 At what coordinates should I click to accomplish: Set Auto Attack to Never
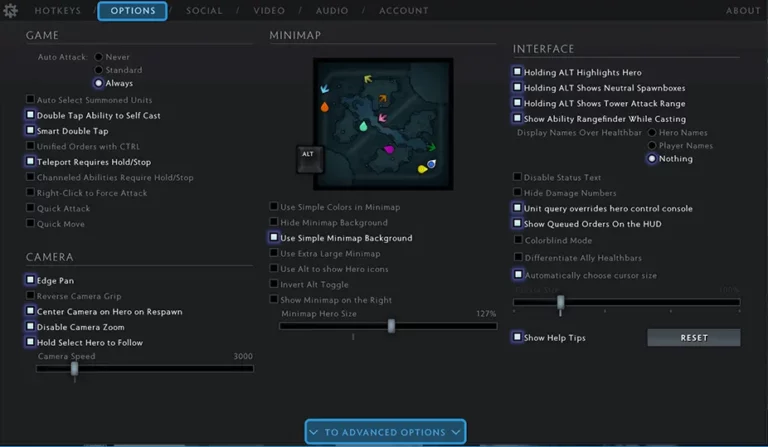[99, 57]
